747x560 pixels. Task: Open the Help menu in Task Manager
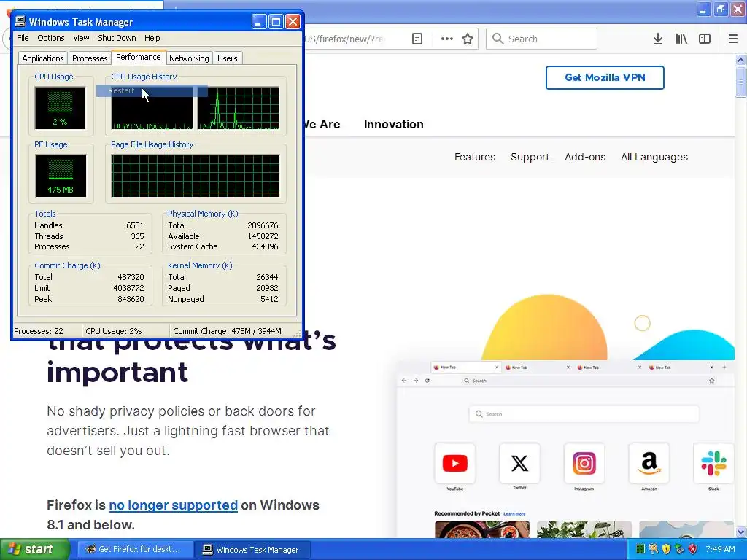[152, 38]
